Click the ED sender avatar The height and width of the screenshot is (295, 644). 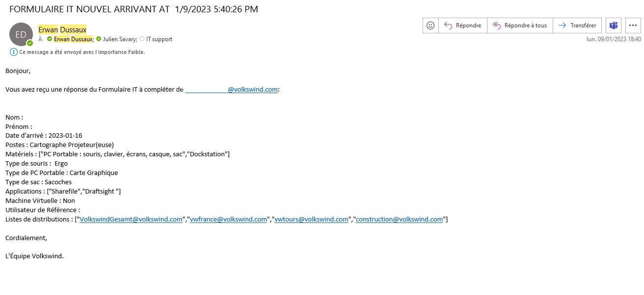21,34
